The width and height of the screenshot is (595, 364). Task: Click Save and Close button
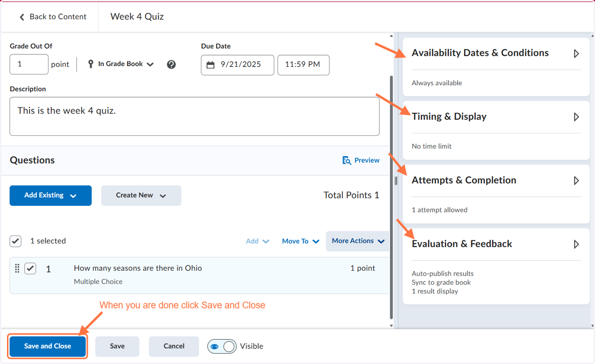point(48,346)
